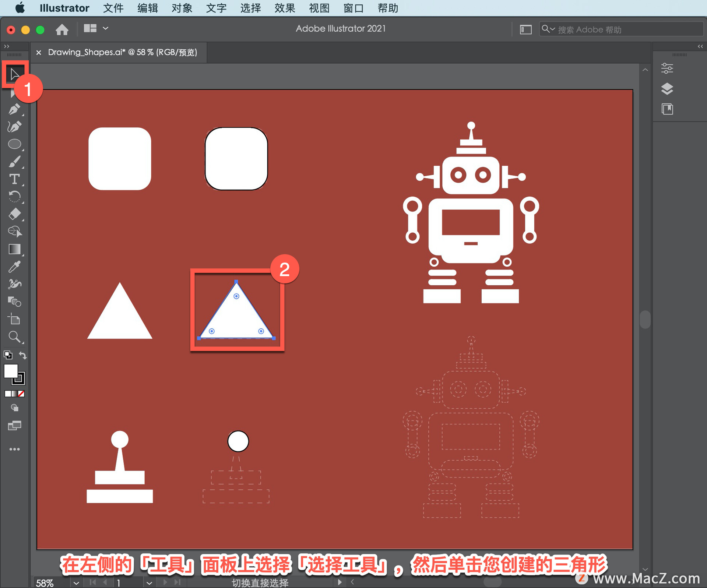The width and height of the screenshot is (707, 588).
Task: Open the 对象 menu
Action: [182, 8]
